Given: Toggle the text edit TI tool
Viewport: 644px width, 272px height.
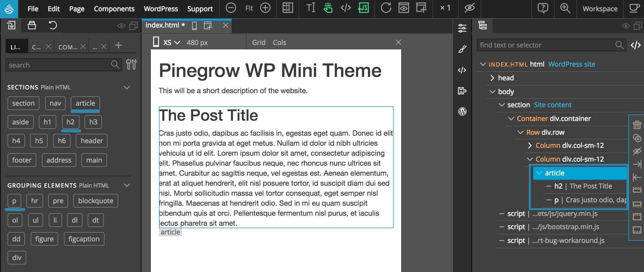Looking at the screenshot, I should pos(311,8).
